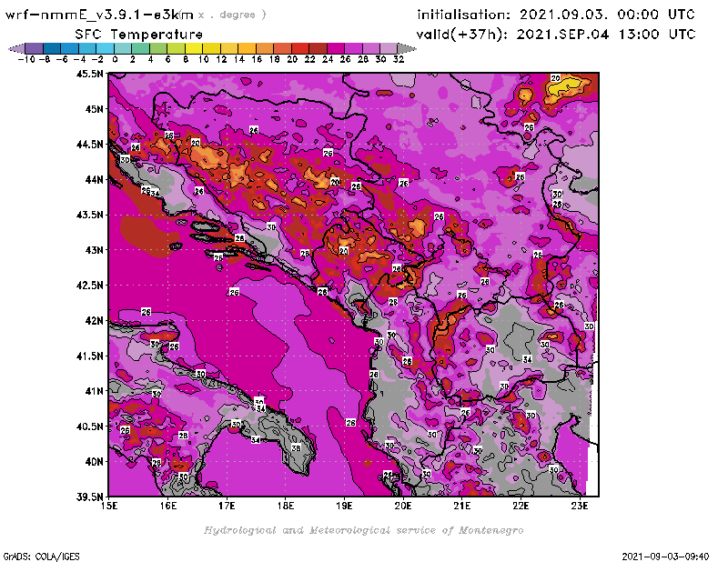Select the dark blue -8 to -6 swatch
Screen dimensions: 728x562
52,48
